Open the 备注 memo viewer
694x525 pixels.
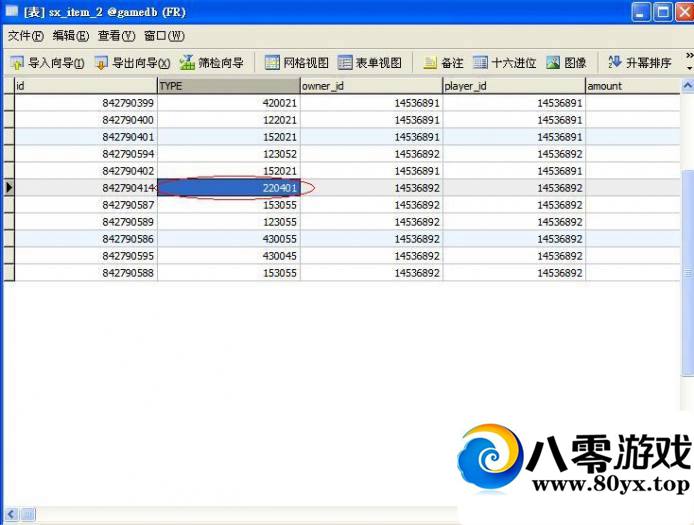click(443, 63)
